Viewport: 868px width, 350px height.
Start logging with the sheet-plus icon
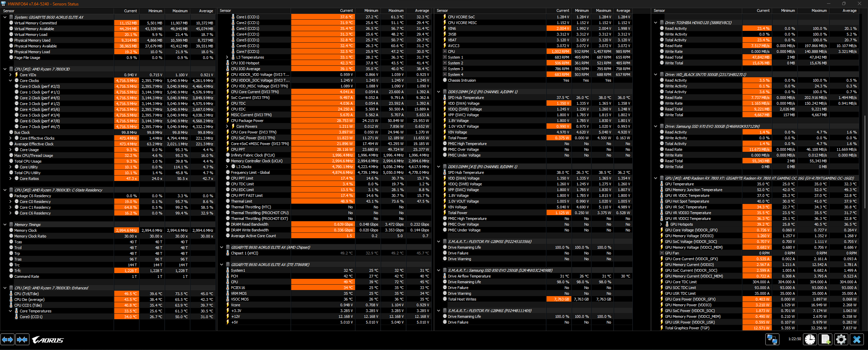pos(826,339)
